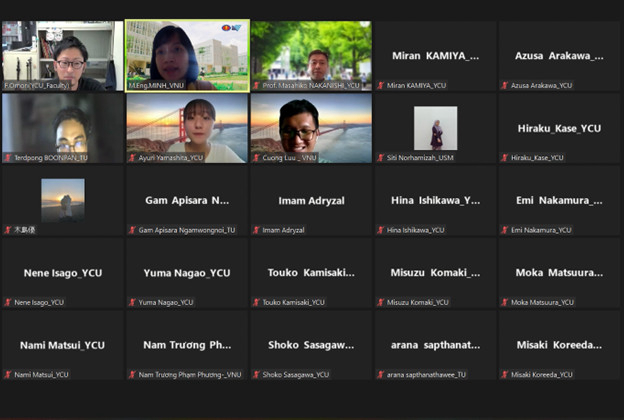Click the 'Miran KAMIYA_YCU' small label

417,86
